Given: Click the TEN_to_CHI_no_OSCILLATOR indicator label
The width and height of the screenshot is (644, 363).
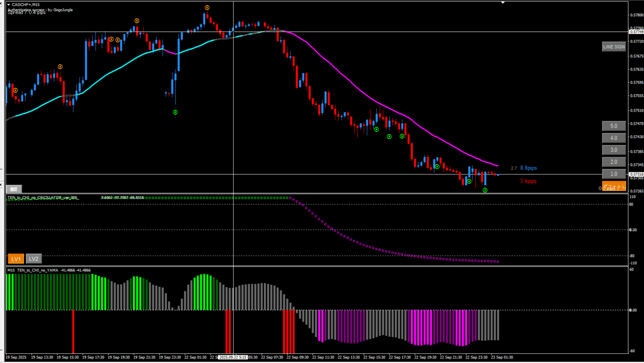Looking at the screenshot, I should [43, 198].
